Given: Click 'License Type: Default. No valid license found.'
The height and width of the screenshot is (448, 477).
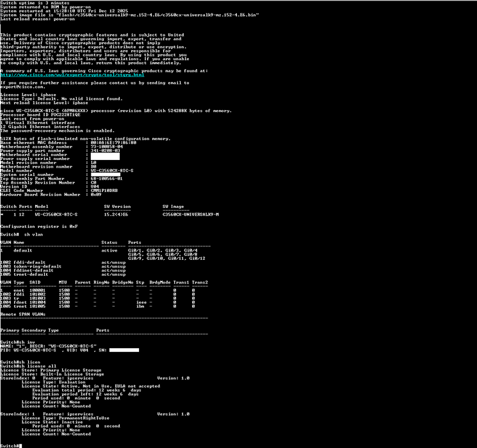Looking at the screenshot, I should pos(61,99).
